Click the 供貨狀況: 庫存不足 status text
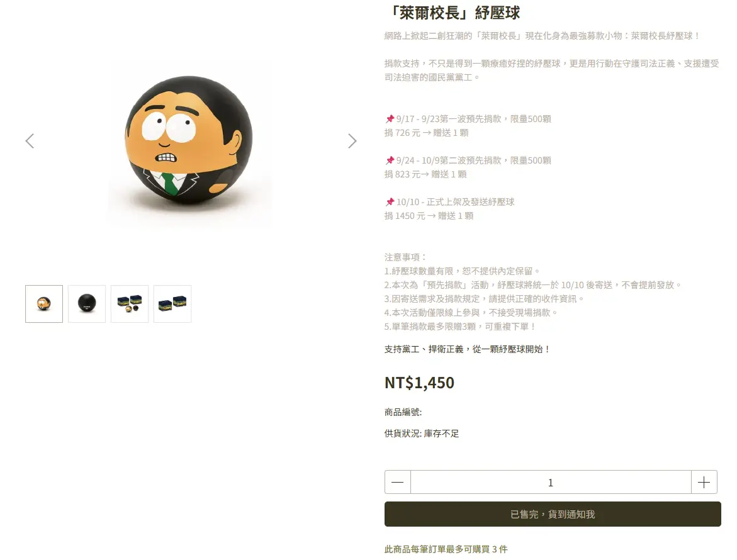This screenshot has height=560, width=737. (x=422, y=433)
